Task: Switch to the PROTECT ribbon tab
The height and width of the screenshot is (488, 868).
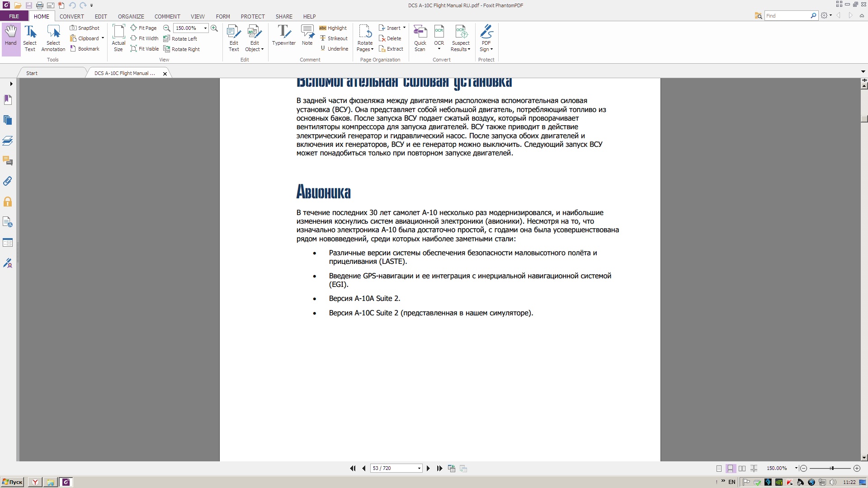Action: [x=253, y=16]
